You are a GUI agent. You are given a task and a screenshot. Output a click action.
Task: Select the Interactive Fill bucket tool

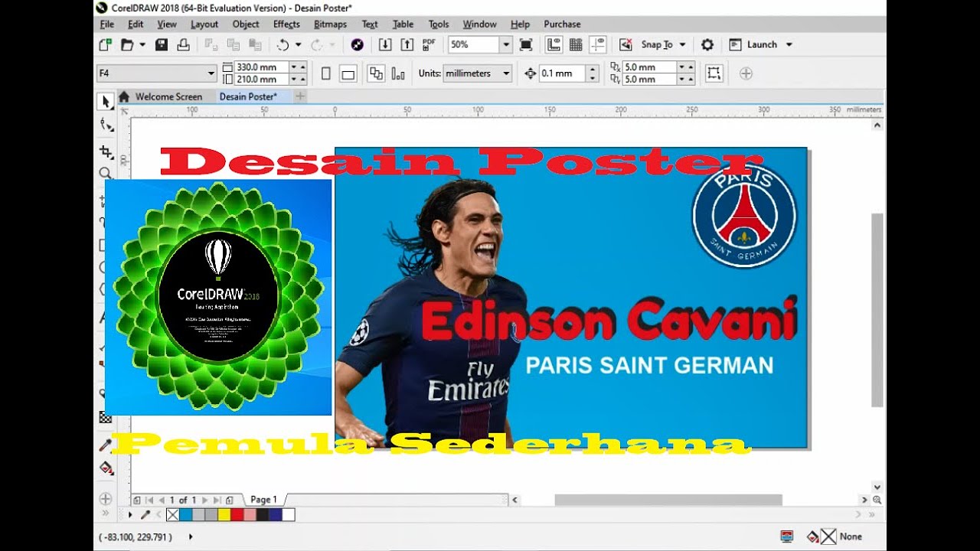[106, 468]
